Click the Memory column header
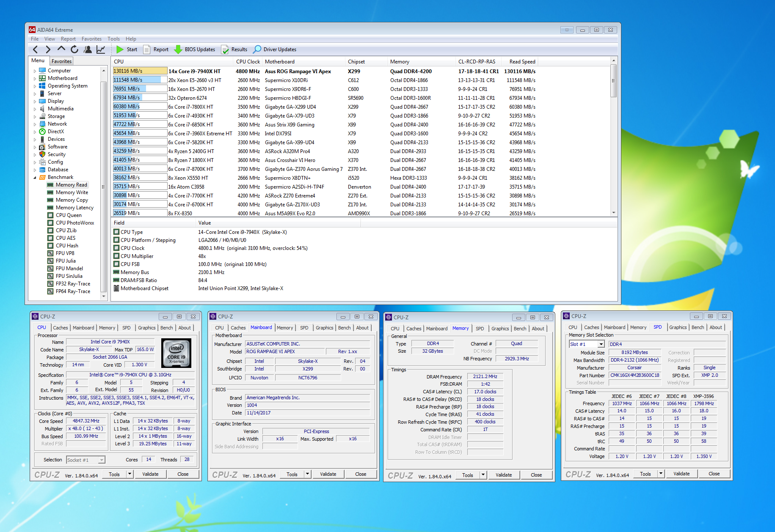The image size is (775, 532). (421, 62)
